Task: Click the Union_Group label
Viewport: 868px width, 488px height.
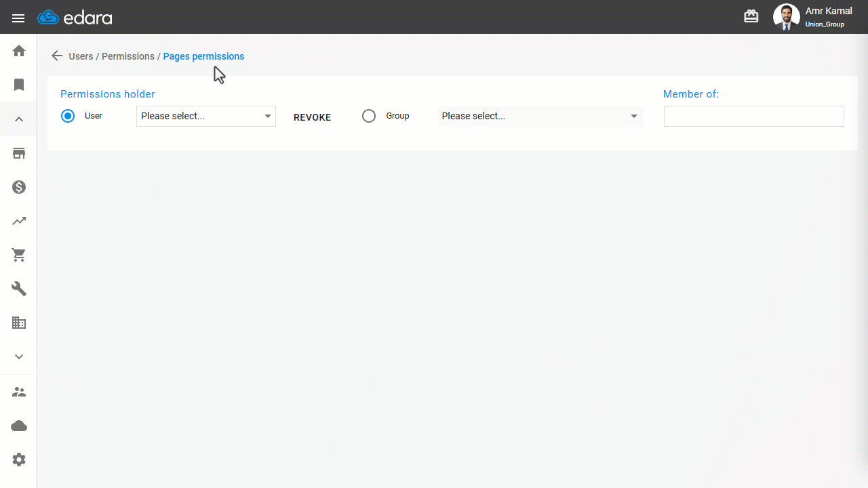Action: point(825,24)
